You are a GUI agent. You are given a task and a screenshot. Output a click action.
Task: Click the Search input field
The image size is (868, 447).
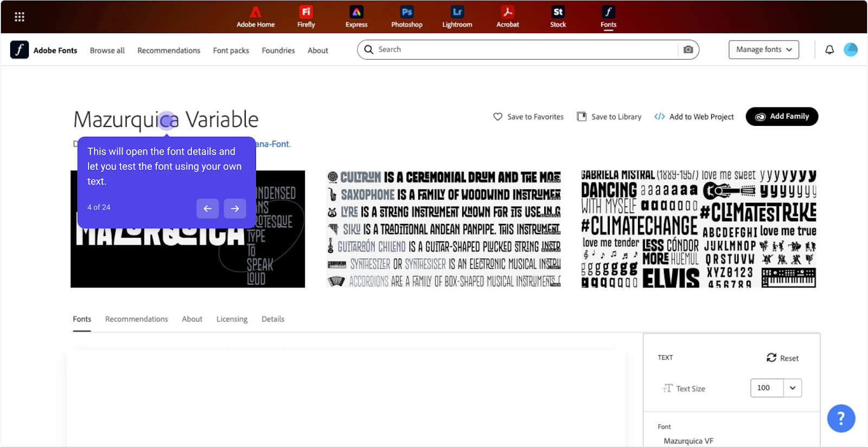521,49
